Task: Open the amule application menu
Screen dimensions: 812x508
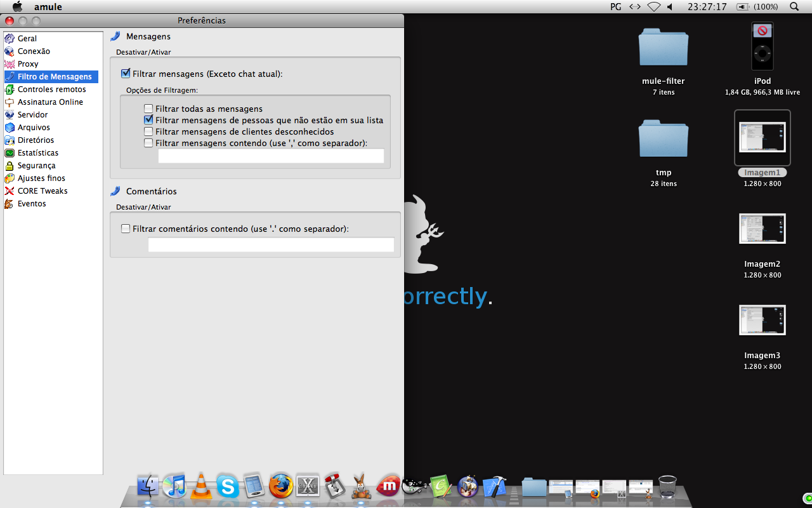Action: (48, 6)
